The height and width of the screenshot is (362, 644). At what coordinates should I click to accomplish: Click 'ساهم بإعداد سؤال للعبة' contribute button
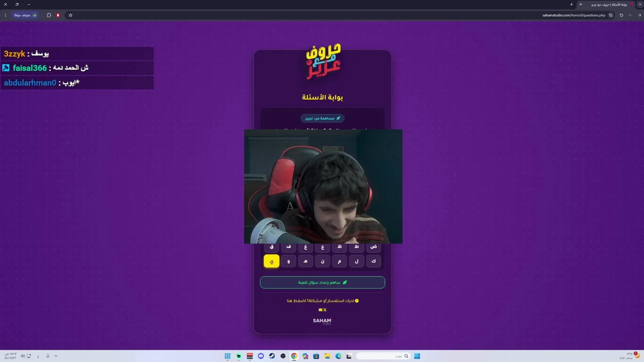(x=323, y=283)
